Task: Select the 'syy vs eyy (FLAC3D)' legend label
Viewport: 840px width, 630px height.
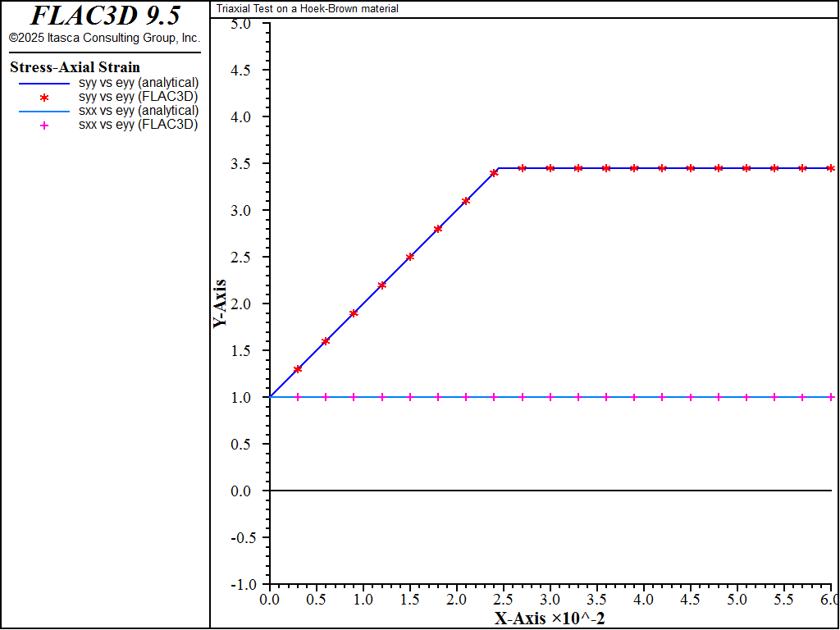Action: click(138, 97)
